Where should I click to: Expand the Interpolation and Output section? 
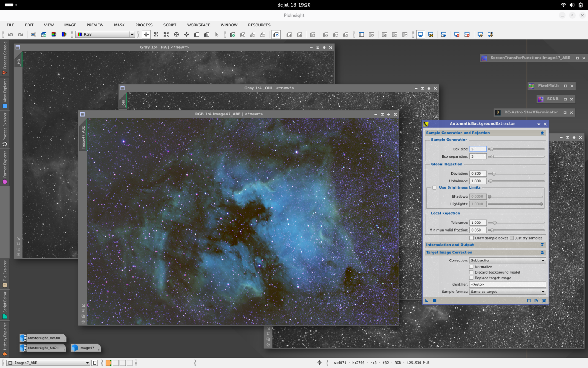pos(485,245)
